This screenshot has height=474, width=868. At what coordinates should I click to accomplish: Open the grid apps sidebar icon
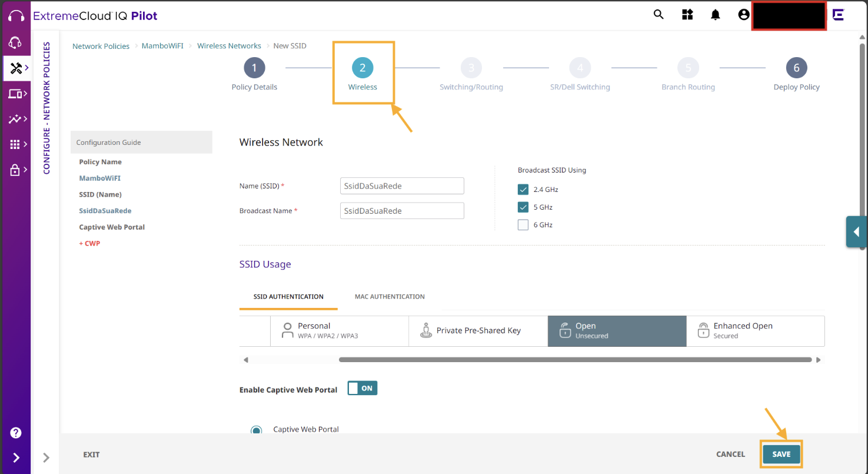point(16,144)
